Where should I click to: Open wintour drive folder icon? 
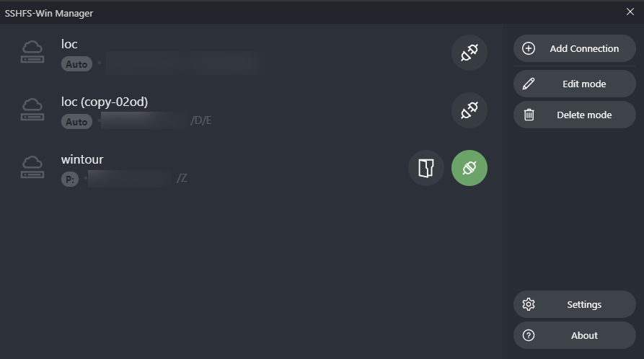(426, 168)
